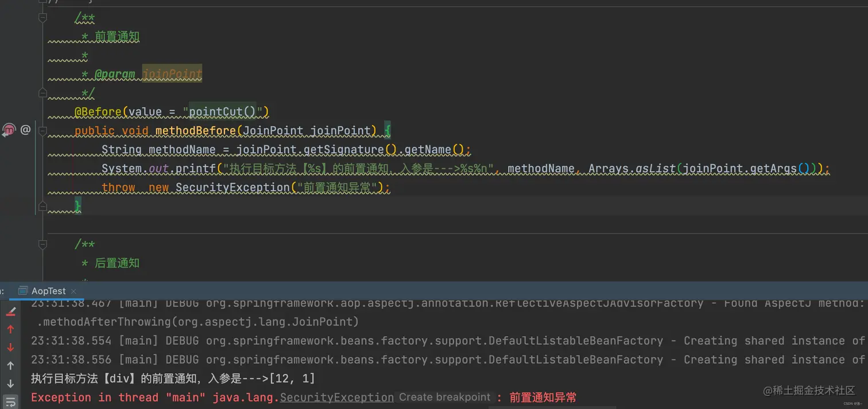Viewport: 868px width, 409px height.
Task: Click the Exception in thread "main" text
Action: [x=119, y=398]
